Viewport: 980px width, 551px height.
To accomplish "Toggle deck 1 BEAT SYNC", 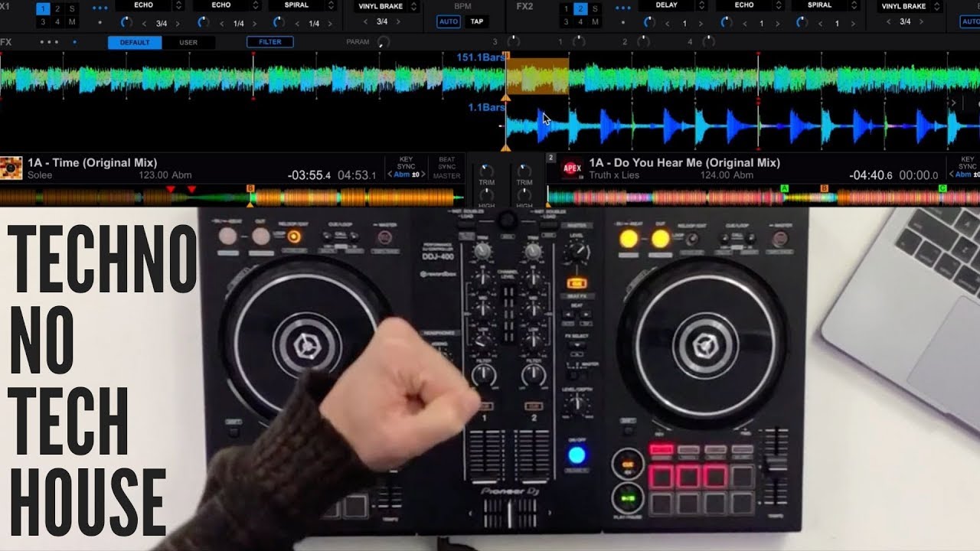I will (446, 163).
